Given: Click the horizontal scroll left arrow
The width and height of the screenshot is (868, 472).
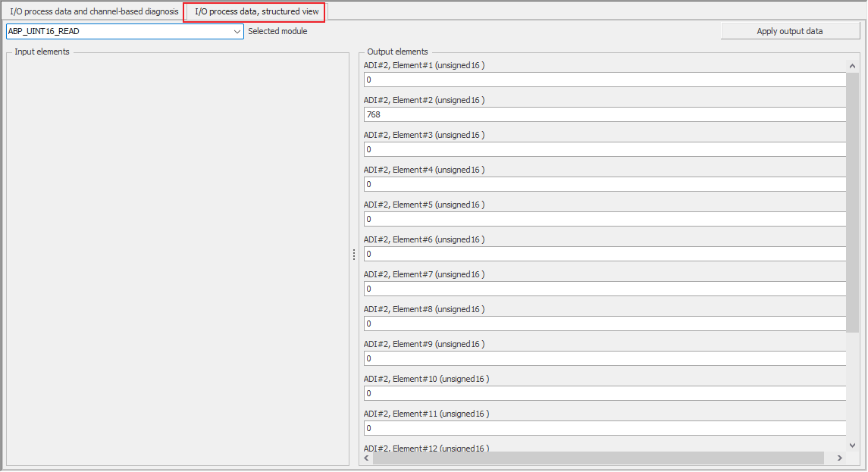Looking at the screenshot, I should [367, 458].
